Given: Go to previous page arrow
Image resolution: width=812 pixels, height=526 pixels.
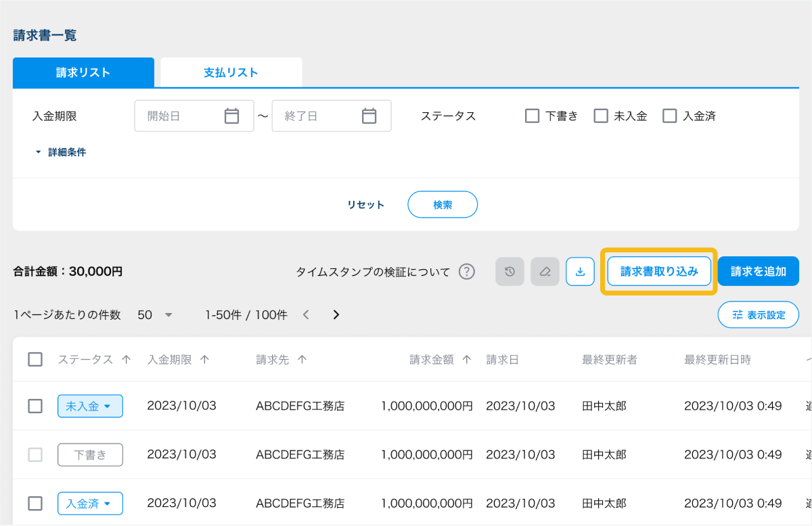Looking at the screenshot, I should (x=306, y=314).
